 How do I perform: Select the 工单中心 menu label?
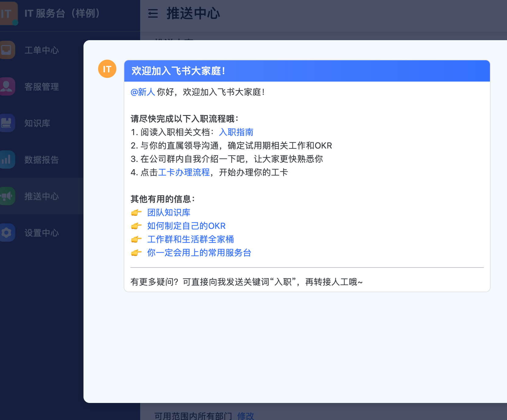(x=41, y=50)
